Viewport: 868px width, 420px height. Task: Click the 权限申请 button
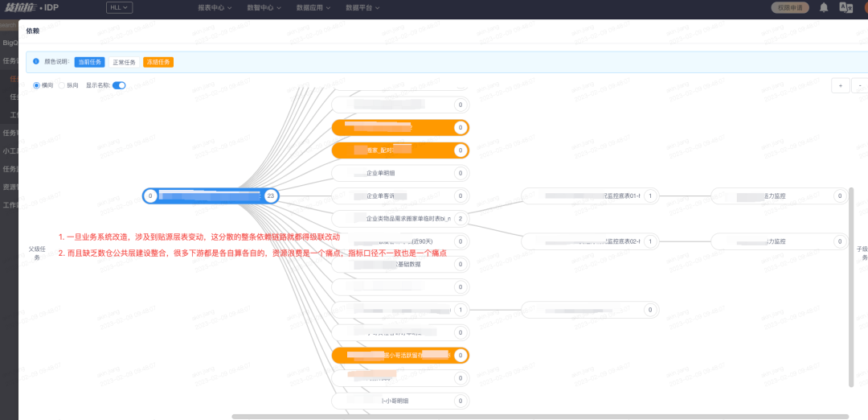[790, 7]
